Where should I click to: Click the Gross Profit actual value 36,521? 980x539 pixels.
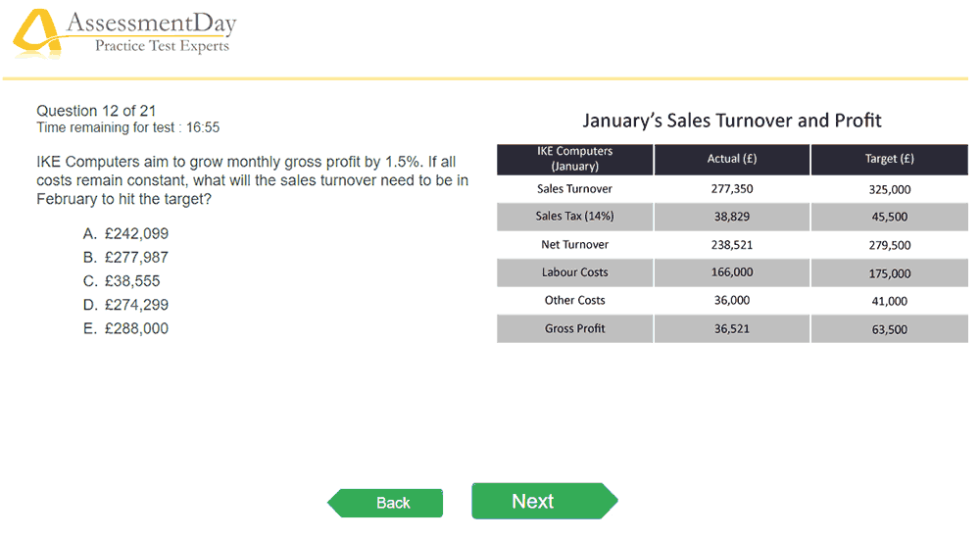point(732,329)
